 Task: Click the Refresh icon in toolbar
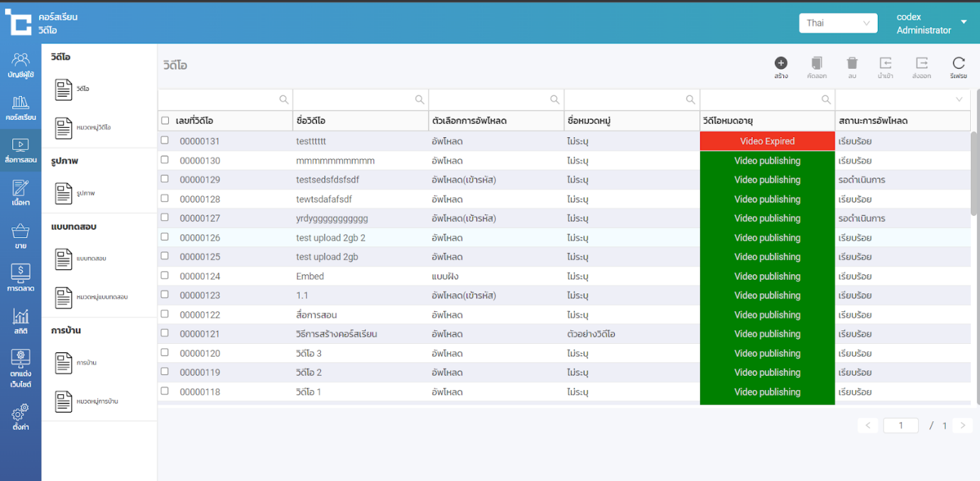click(958, 64)
